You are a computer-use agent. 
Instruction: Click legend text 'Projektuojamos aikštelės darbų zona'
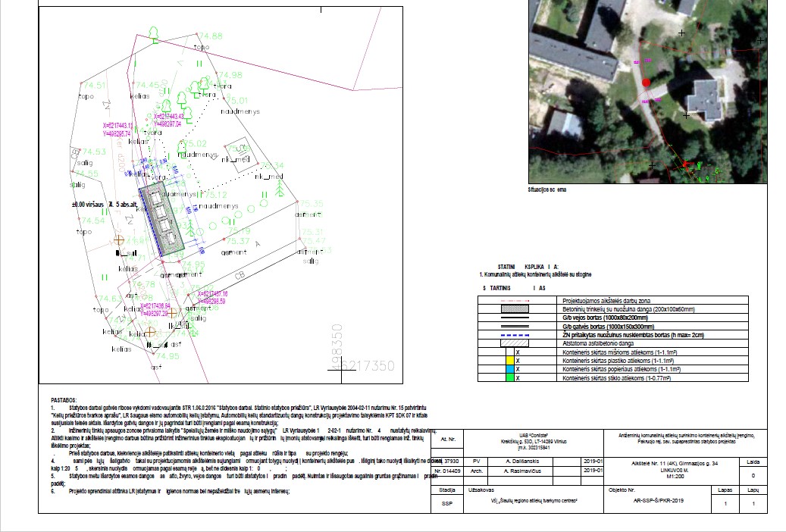(x=606, y=301)
